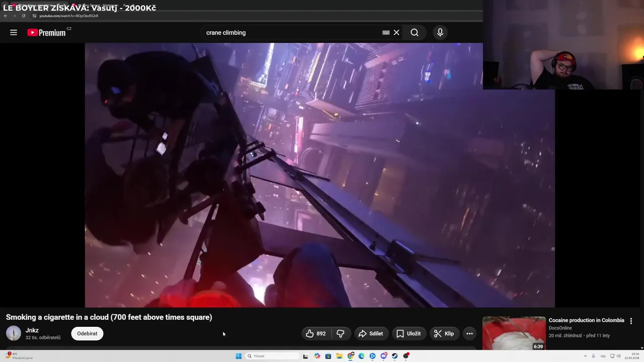Start voice search with the microphone
Viewport: 644px width, 362px height.
point(440,33)
